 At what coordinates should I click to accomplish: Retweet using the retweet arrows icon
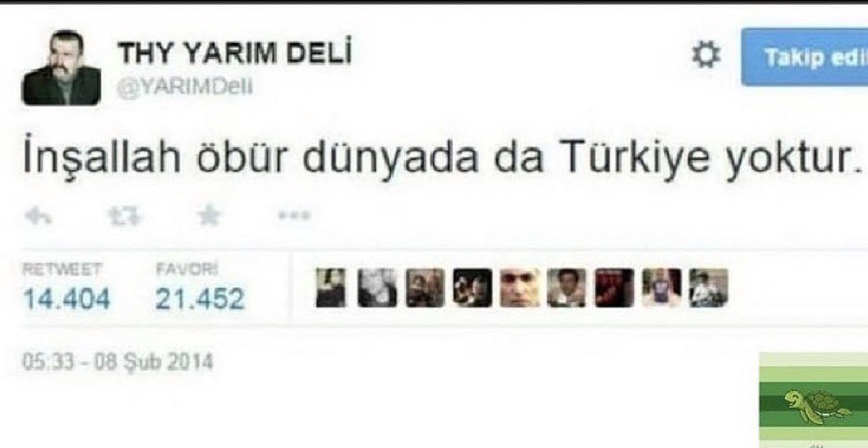124,217
